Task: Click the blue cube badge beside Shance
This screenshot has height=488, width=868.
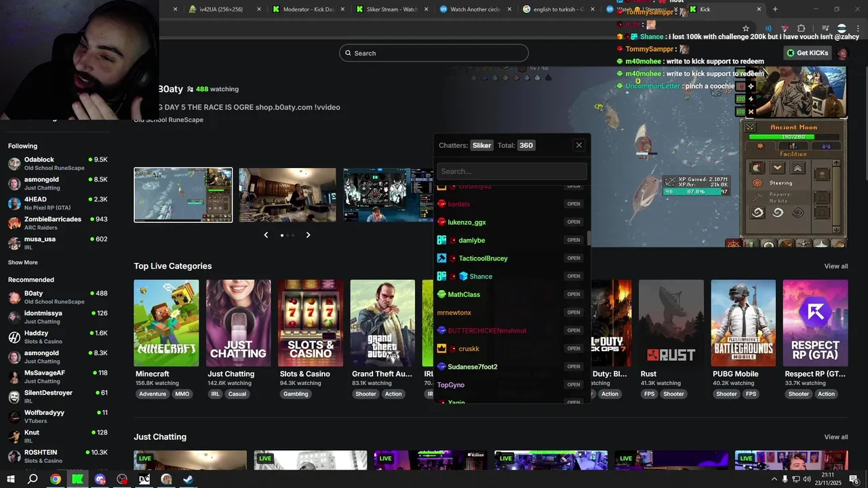Action: [x=463, y=277]
